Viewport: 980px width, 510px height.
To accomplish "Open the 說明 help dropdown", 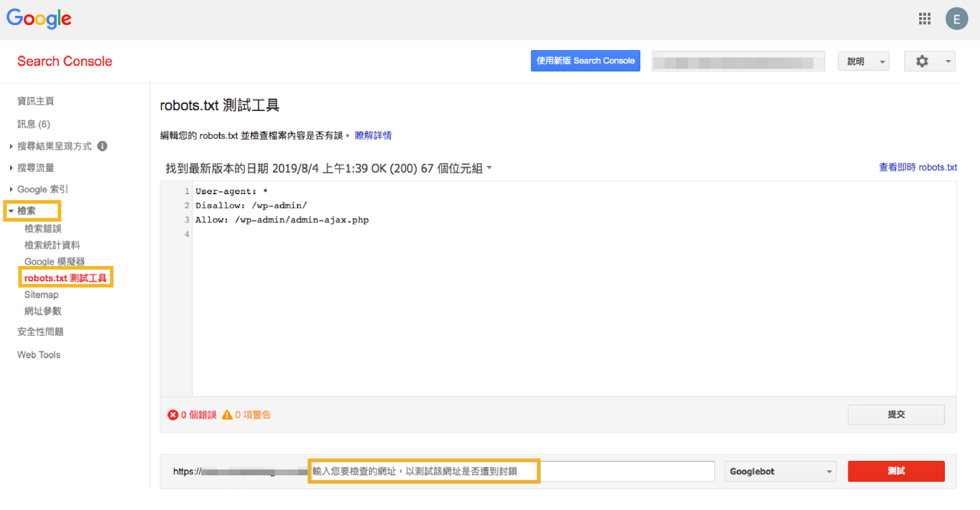I will tap(863, 61).
